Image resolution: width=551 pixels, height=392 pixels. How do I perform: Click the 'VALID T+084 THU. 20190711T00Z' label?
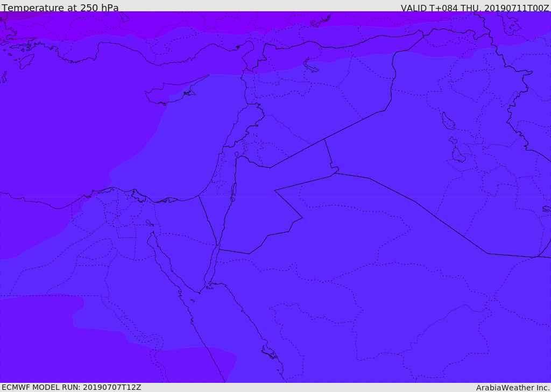pyautogui.click(x=475, y=8)
